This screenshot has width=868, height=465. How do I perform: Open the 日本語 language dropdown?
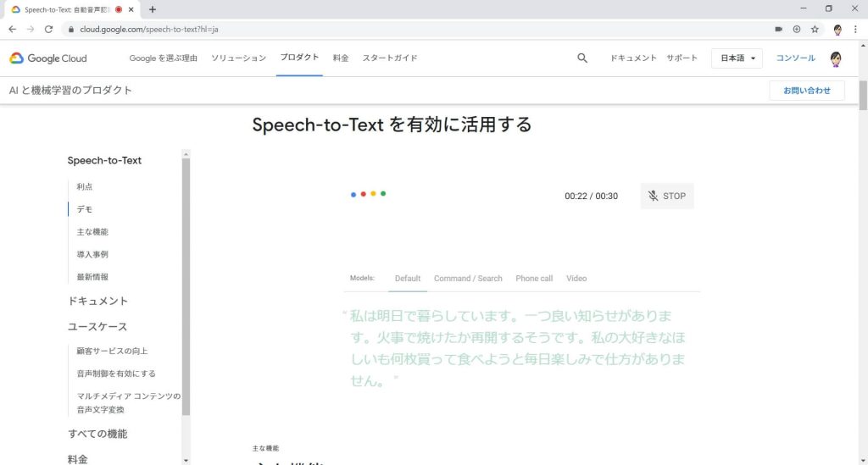point(737,58)
